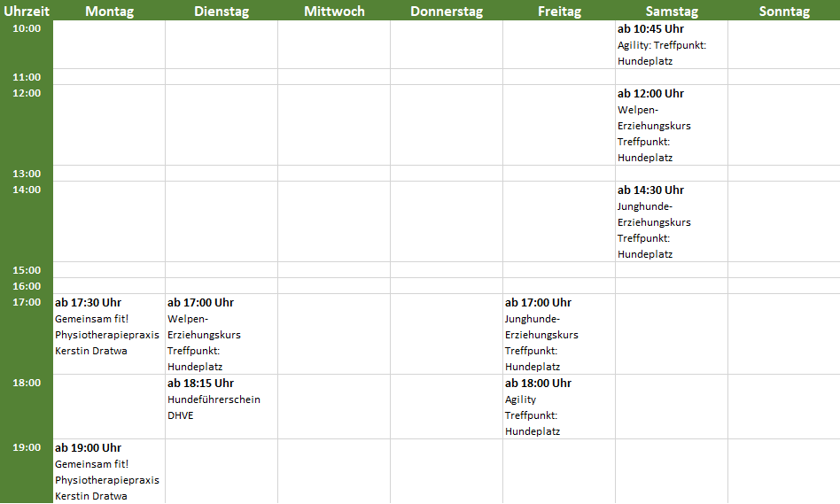
Task: Click the 15:00 time row label
Action: tap(27, 270)
